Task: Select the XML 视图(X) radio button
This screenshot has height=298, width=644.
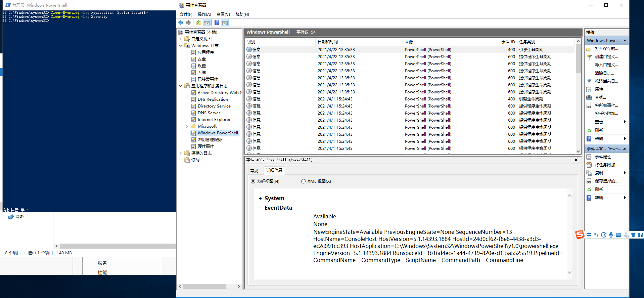Action: 304,181
